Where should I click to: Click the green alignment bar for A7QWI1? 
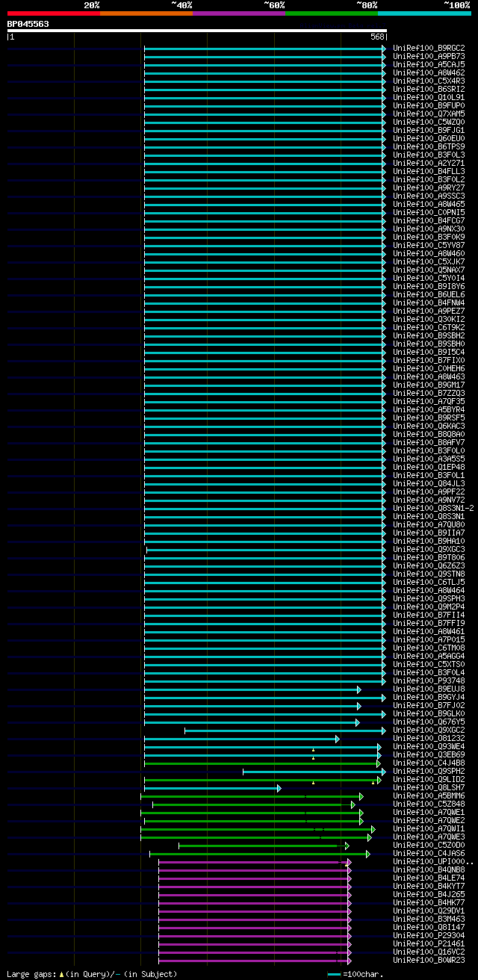click(258, 828)
